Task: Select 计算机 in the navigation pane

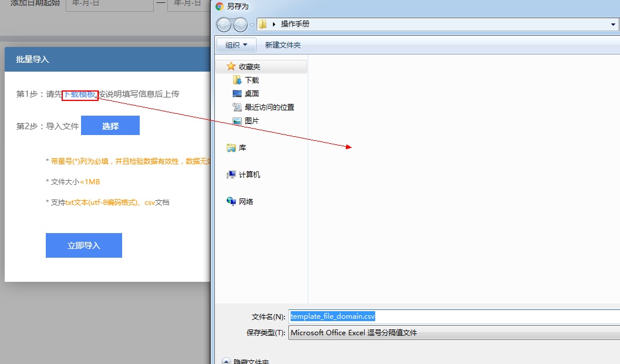Action: [249, 174]
